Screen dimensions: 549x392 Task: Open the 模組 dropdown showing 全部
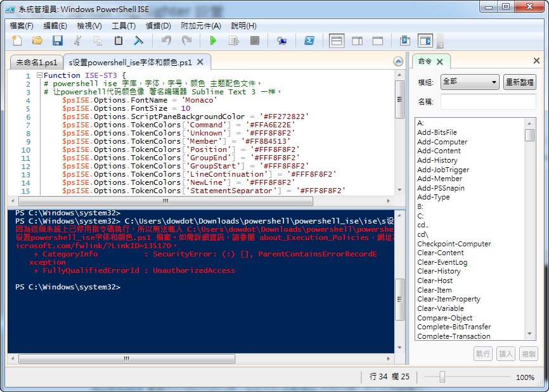point(470,82)
